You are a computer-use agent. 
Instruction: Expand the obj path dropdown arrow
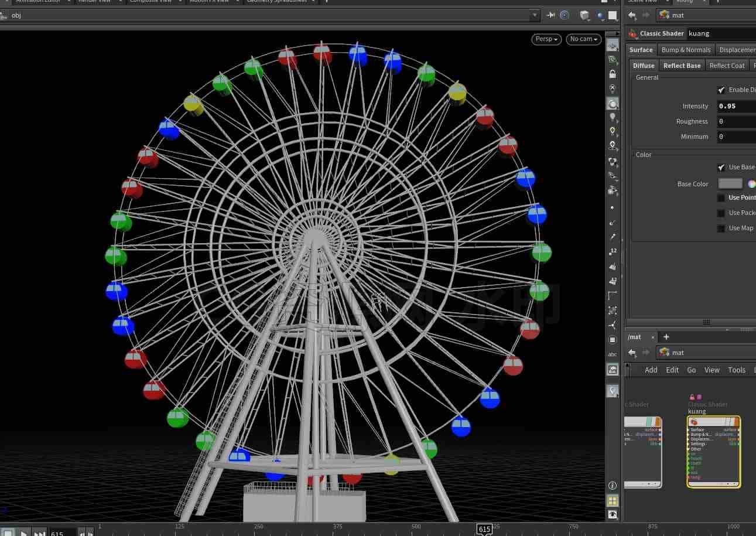[535, 15]
